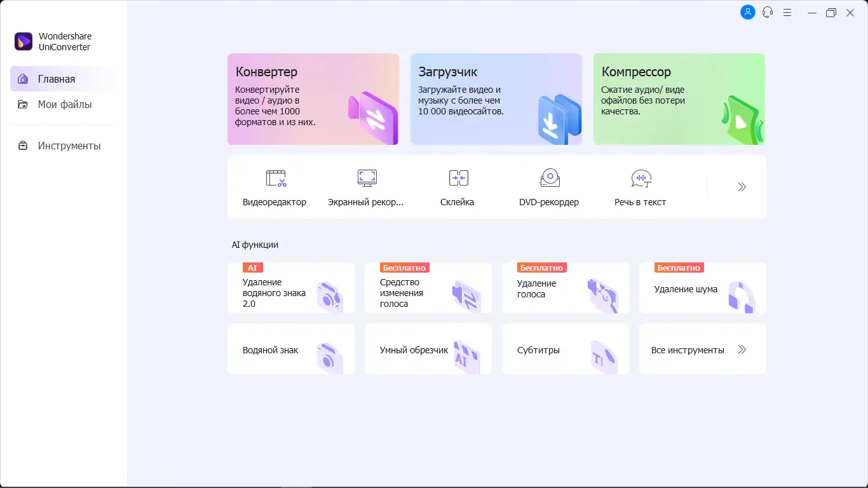Open the Главная home section
The image size is (868, 488).
(62, 79)
